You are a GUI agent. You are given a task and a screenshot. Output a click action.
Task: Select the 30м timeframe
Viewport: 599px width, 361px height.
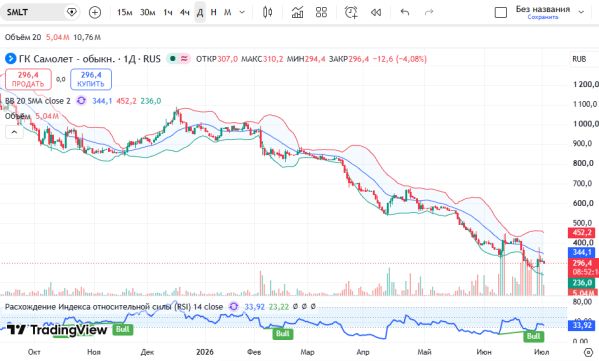(147, 12)
